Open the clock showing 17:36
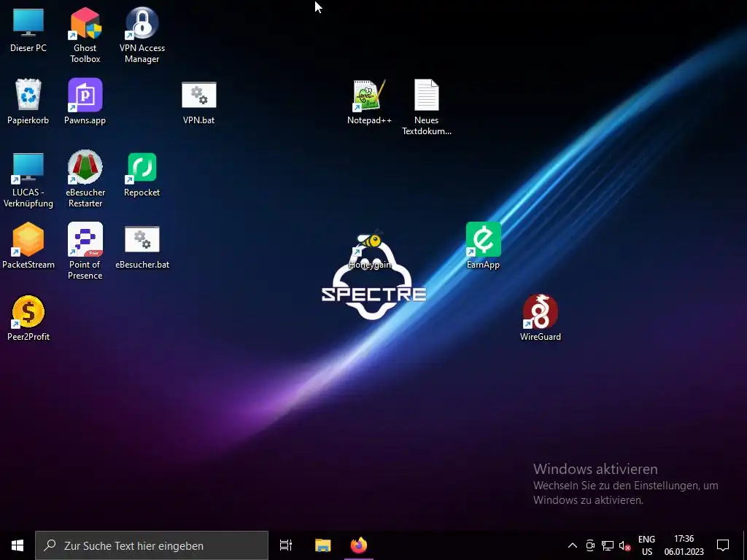Viewport: 747px width, 560px height. [684, 545]
